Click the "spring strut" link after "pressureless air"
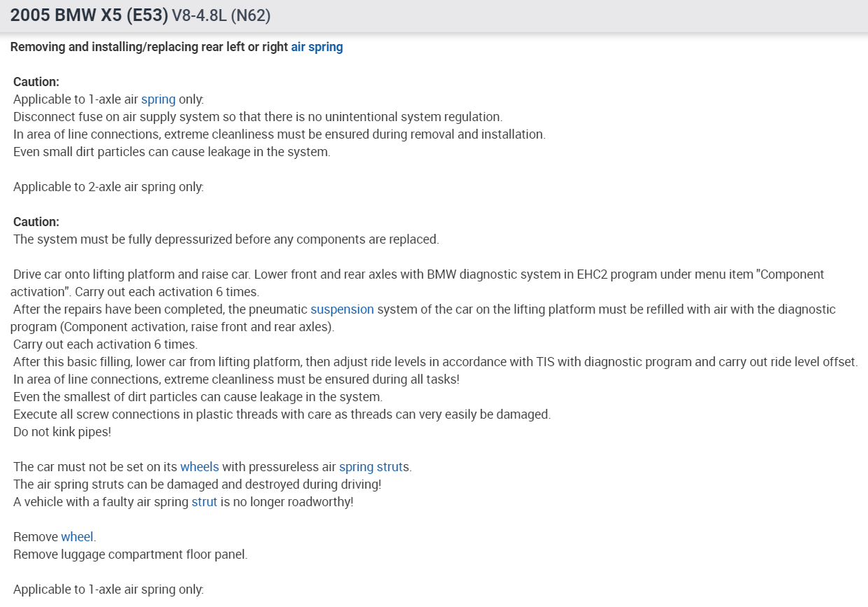 374,467
